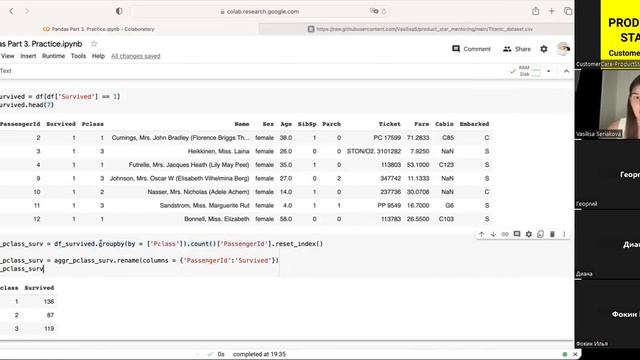Open the Insert menu
This screenshot has height=360, width=640.
coord(28,56)
